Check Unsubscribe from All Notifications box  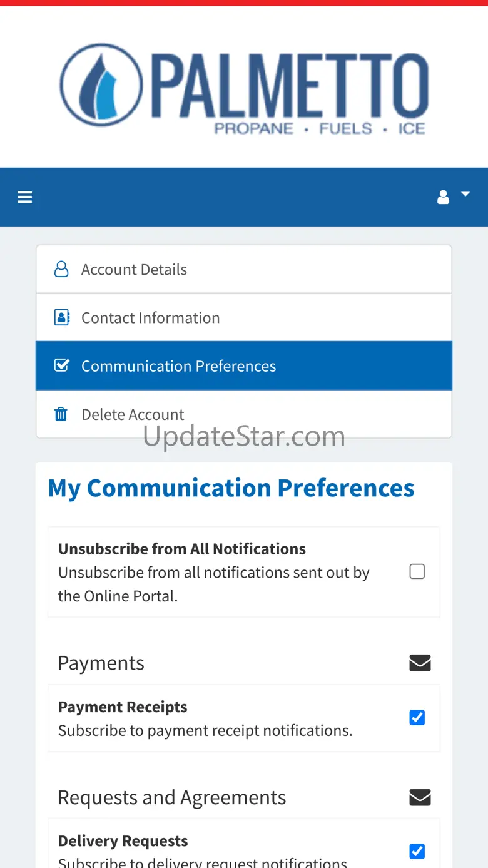[417, 571]
